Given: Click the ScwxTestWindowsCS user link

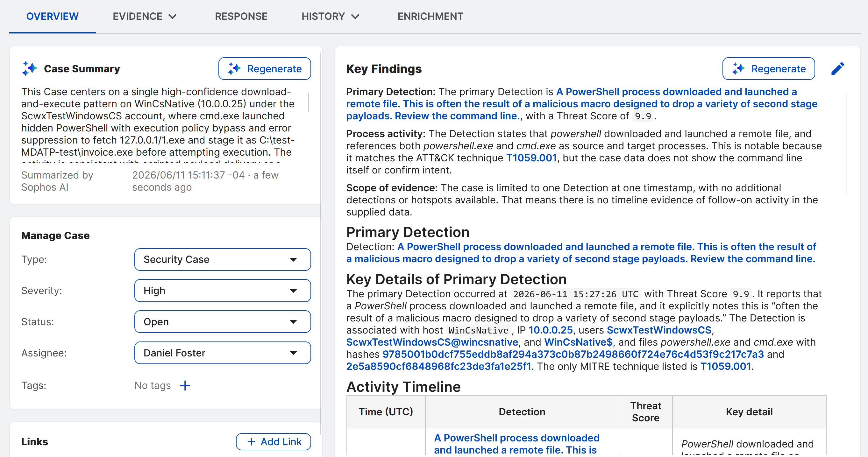Looking at the screenshot, I should coord(659,330).
